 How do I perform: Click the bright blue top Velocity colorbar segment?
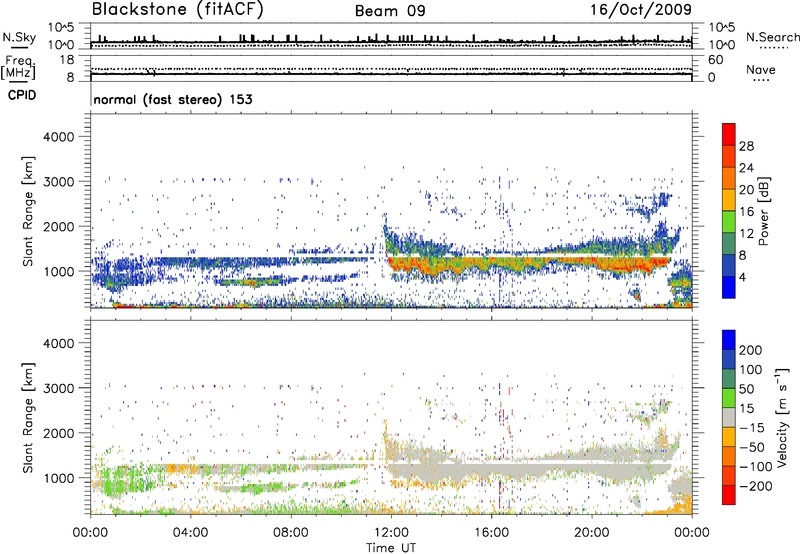[729, 340]
